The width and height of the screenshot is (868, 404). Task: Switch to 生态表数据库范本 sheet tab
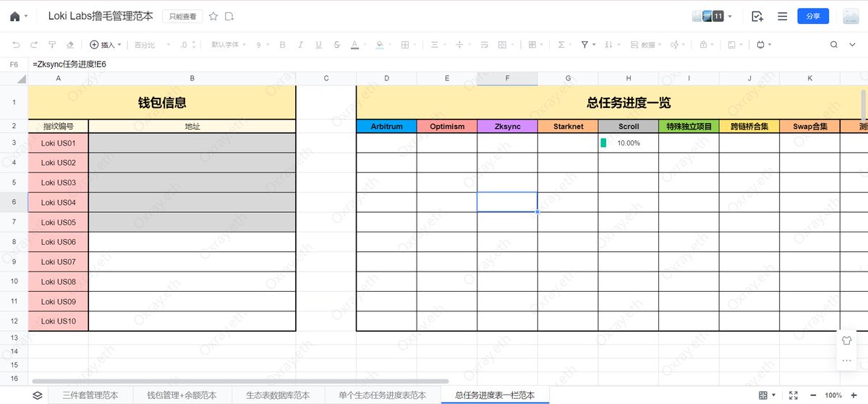coord(278,395)
